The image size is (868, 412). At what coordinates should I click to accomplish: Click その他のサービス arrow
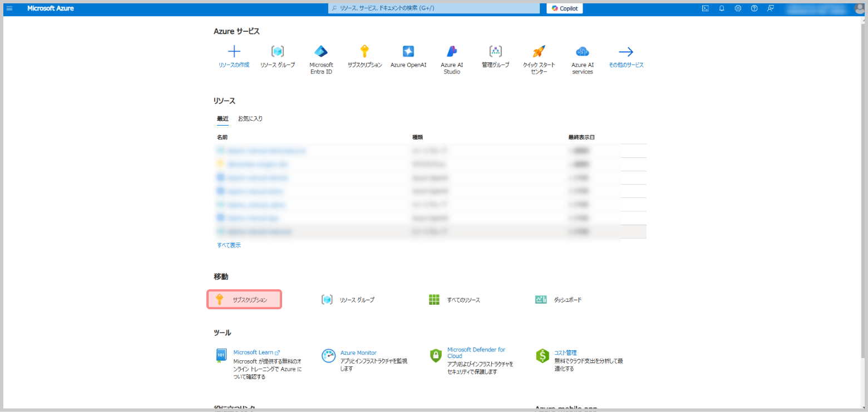coord(626,52)
